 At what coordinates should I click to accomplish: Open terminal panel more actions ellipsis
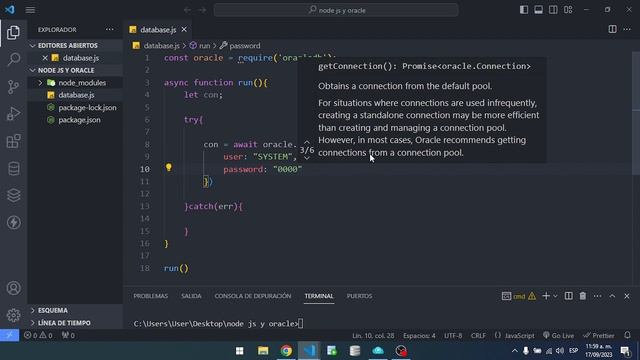(x=598, y=296)
